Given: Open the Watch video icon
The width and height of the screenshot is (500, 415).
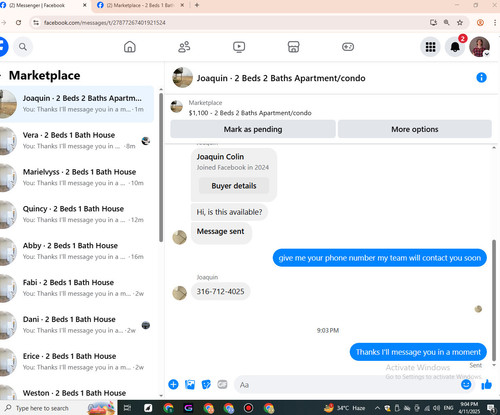Looking at the screenshot, I should [239, 47].
